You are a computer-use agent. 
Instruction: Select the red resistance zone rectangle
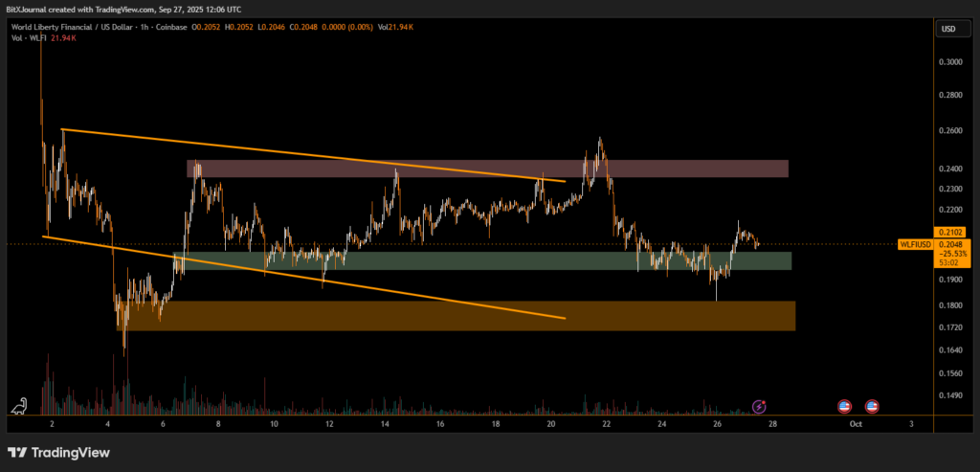tap(487, 169)
